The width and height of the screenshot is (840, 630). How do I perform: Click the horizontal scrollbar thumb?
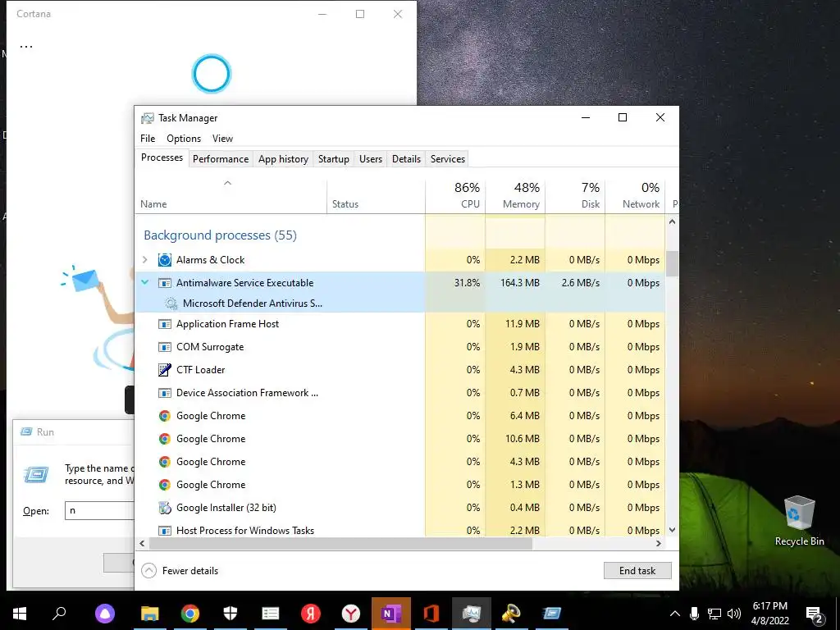pyautogui.click(x=340, y=544)
